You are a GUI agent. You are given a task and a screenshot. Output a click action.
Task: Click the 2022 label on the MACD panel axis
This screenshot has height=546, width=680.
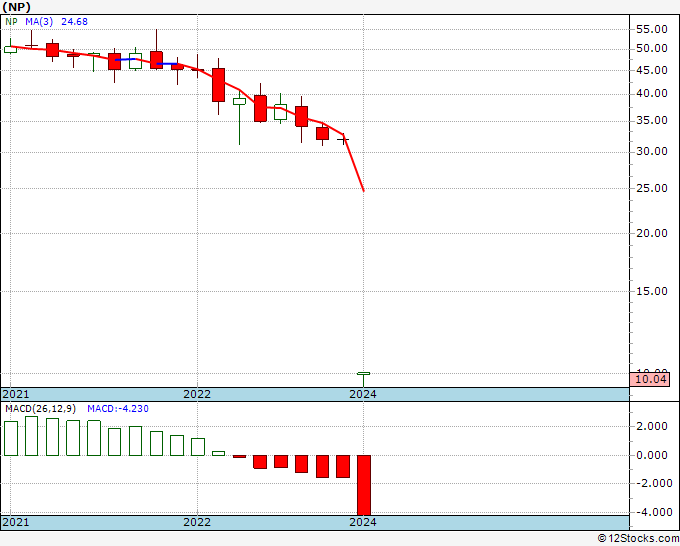pyautogui.click(x=197, y=522)
